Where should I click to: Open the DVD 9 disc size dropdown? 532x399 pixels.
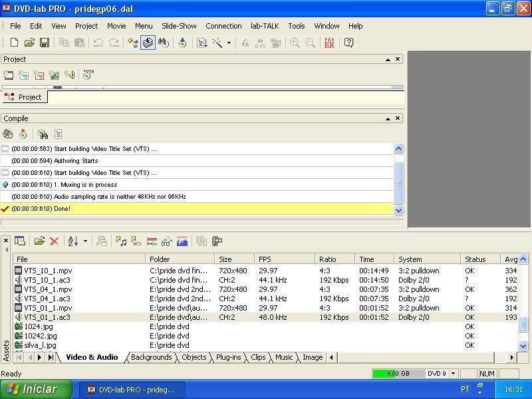coord(454,374)
